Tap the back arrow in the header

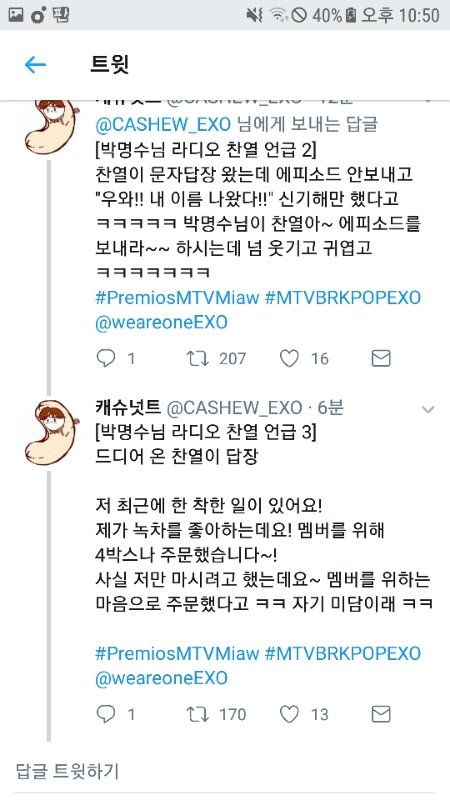point(35,65)
